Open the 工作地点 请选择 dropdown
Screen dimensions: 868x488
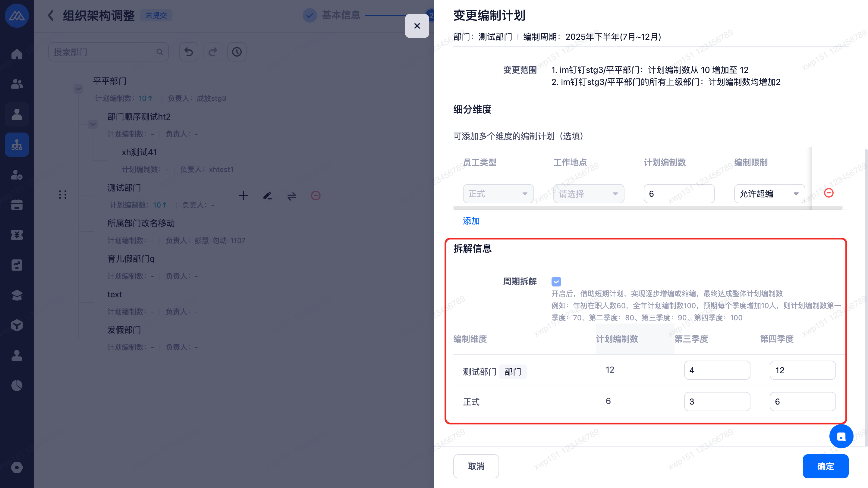point(588,194)
